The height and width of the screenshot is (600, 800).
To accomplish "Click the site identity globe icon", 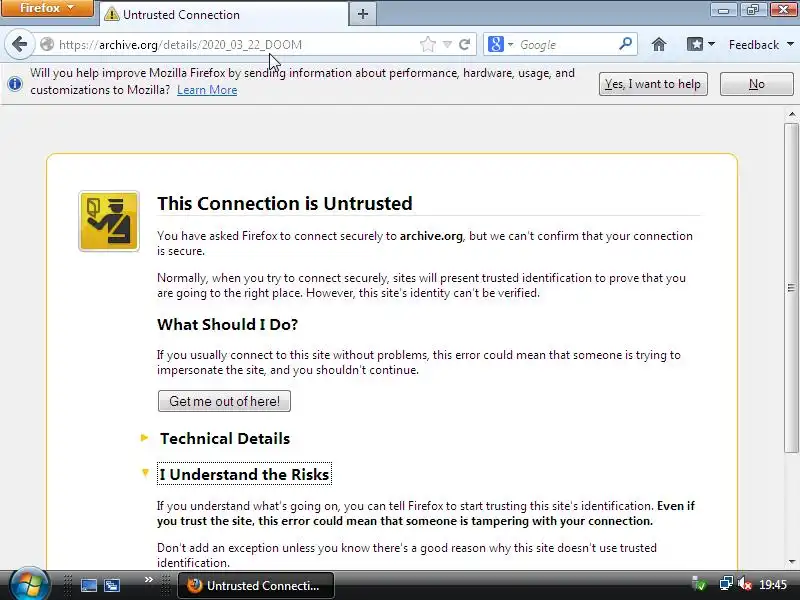I will [x=47, y=44].
